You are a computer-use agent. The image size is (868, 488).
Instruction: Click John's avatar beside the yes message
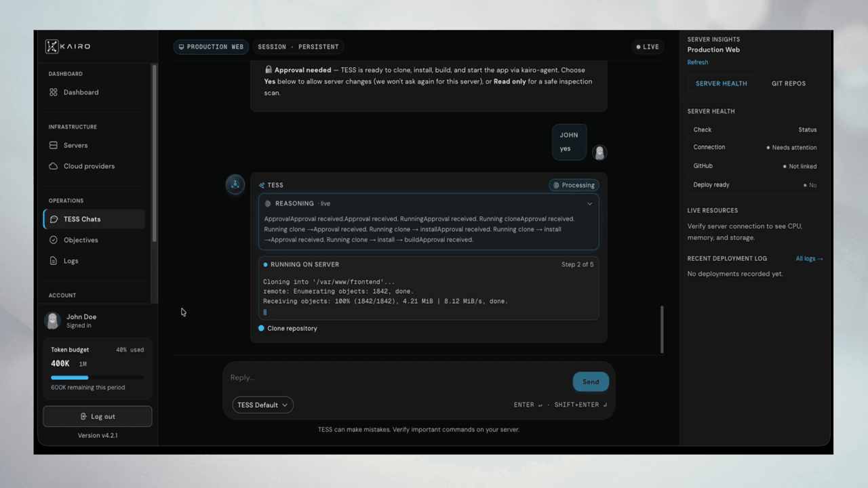coord(599,152)
